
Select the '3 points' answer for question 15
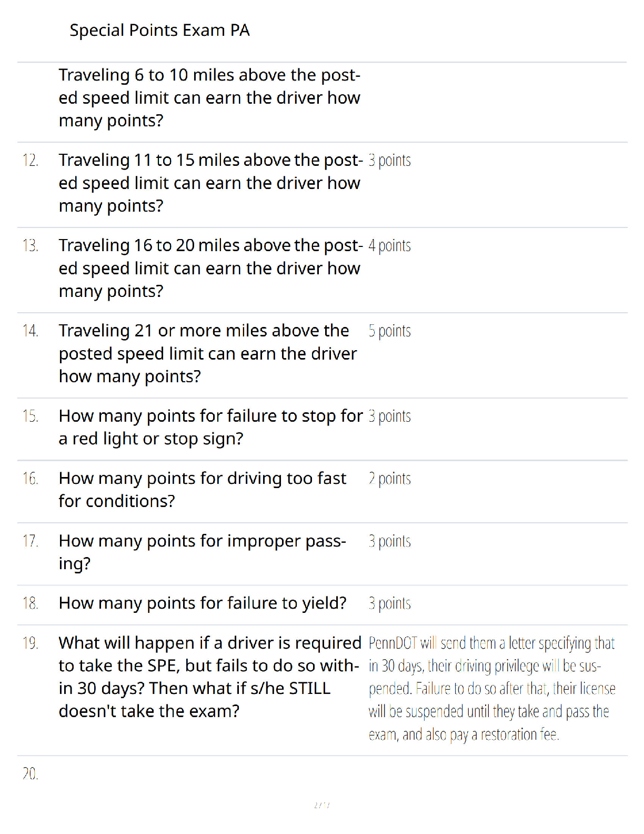389,416
